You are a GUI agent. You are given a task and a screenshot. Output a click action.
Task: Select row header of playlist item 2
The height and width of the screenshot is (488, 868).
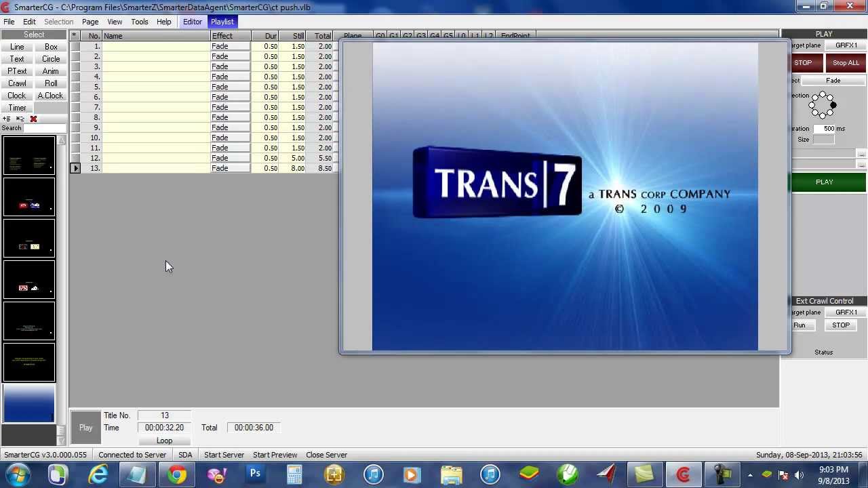[x=75, y=57]
